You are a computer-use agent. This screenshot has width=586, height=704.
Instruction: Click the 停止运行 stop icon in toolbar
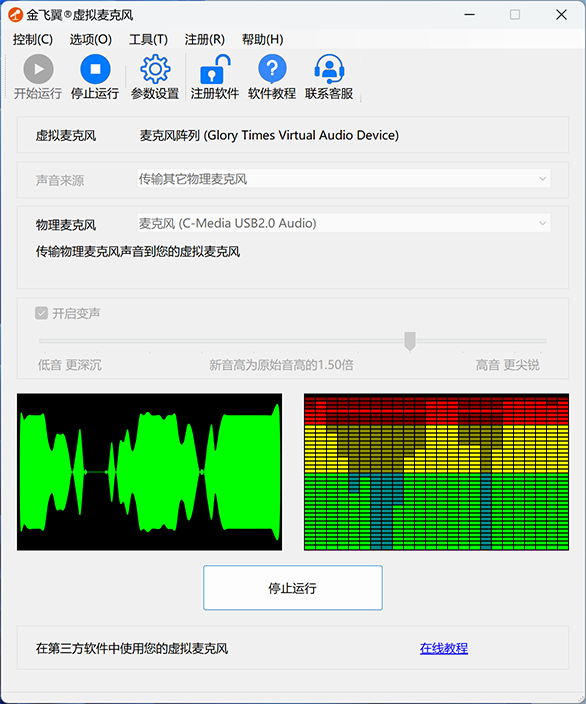pyautogui.click(x=95, y=69)
